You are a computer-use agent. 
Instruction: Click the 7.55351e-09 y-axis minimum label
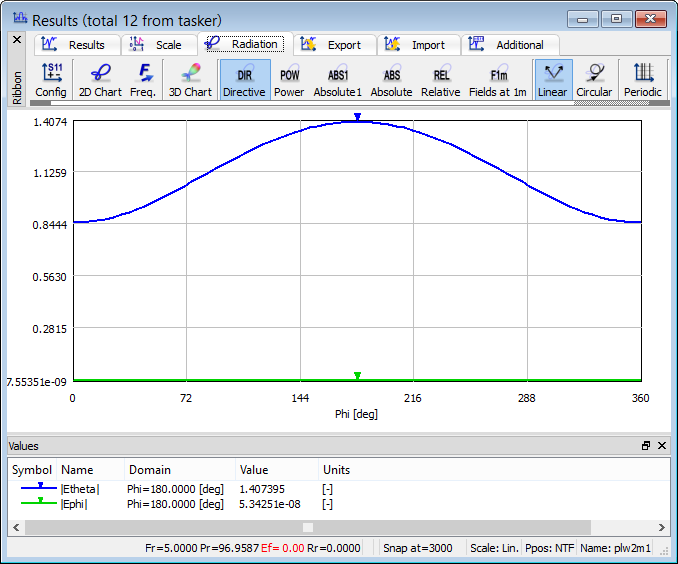tap(36, 382)
